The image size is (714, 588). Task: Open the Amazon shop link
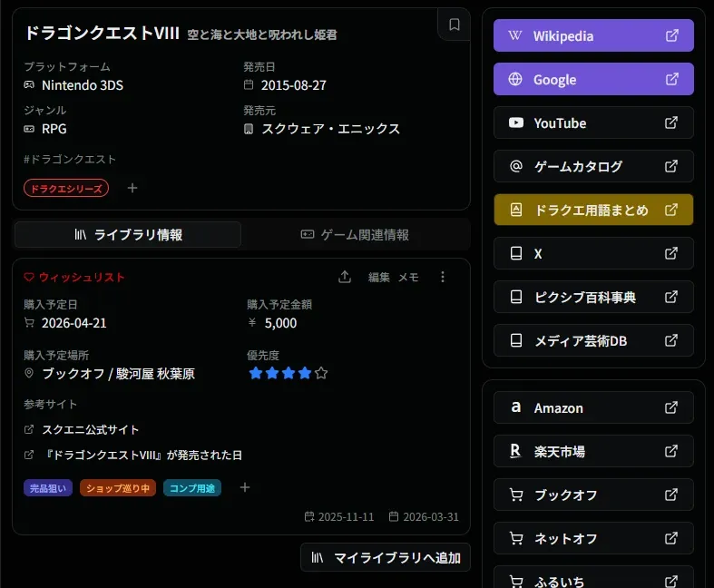(593, 407)
